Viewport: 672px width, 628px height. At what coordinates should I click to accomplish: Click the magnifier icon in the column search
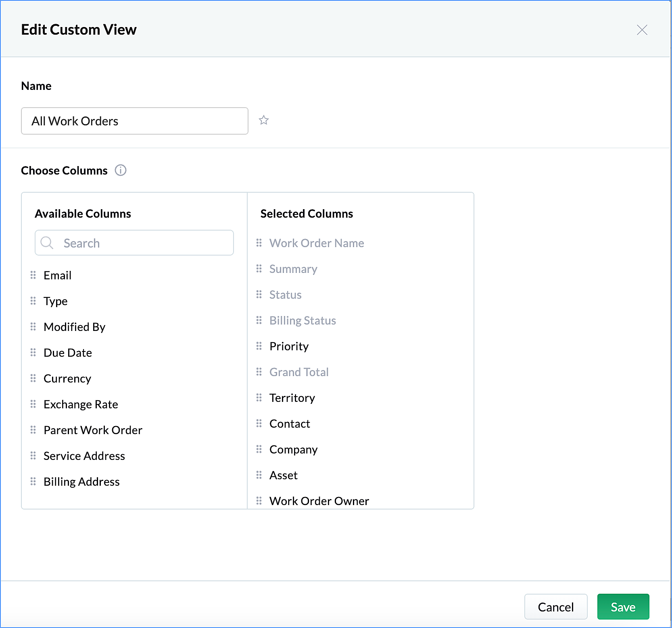pyautogui.click(x=47, y=243)
